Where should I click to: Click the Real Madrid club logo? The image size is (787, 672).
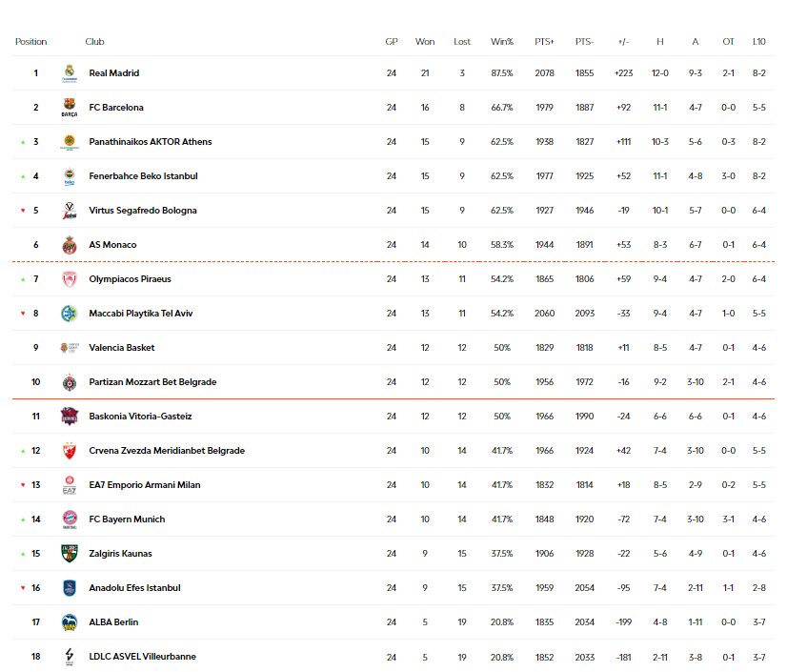tap(70, 73)
